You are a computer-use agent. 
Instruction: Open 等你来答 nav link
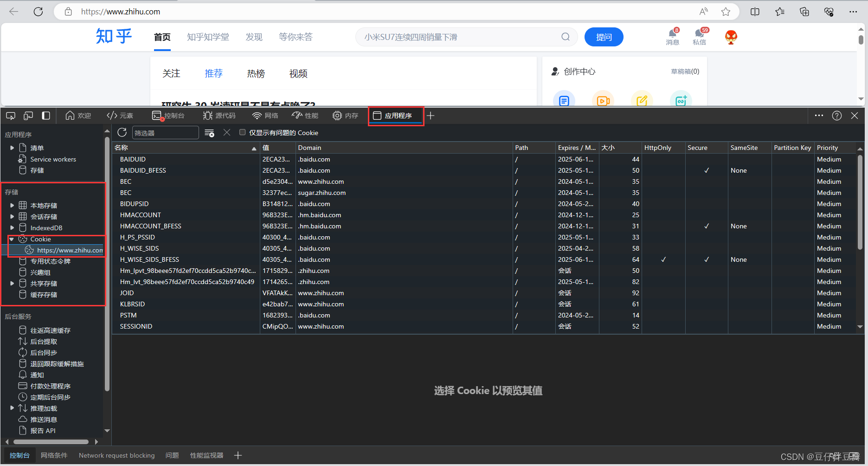(296, 37)
